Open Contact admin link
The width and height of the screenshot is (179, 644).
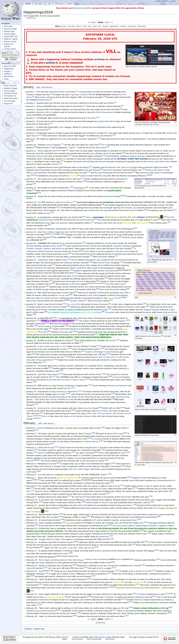click(10, 49)
